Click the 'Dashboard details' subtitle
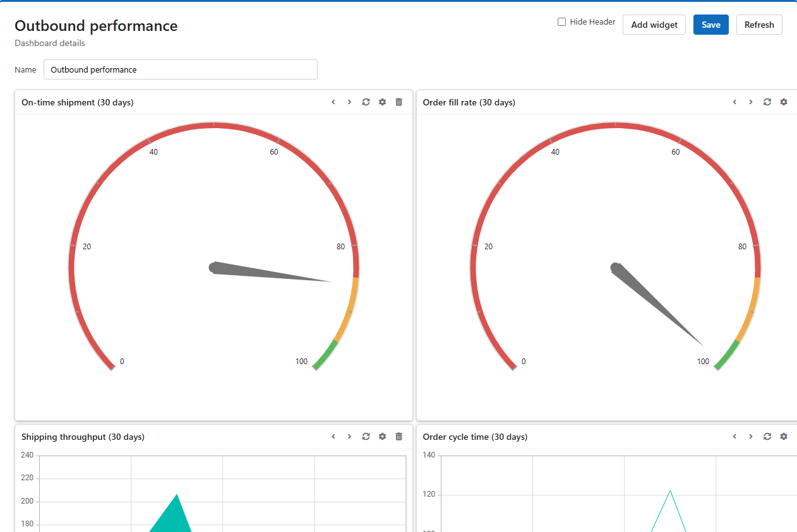This screenshot has height=532, width=797. 50,44
